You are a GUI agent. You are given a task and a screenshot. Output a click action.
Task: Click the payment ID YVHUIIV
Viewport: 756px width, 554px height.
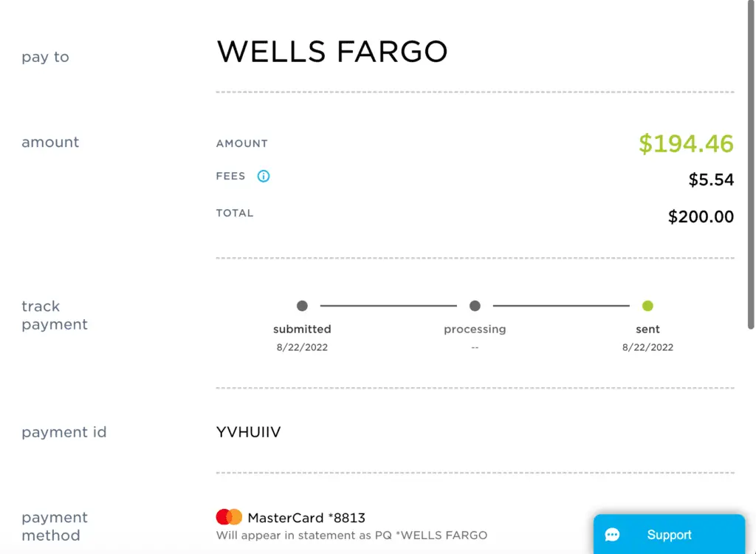[x=248, y=432]
